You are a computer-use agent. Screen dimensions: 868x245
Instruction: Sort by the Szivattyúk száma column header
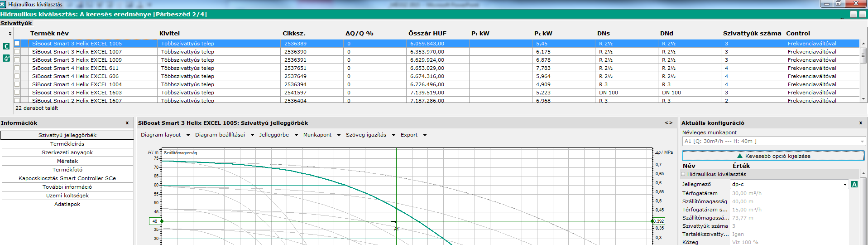[x=752, y=33]
